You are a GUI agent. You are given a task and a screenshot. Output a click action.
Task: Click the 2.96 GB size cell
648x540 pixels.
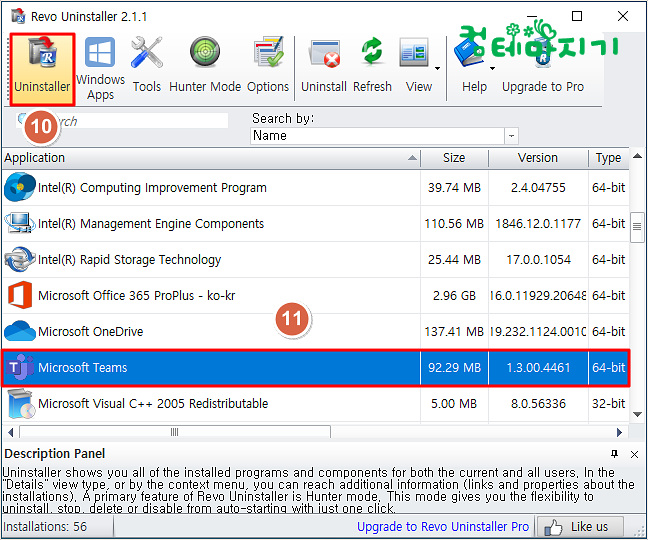coord(454,295)
